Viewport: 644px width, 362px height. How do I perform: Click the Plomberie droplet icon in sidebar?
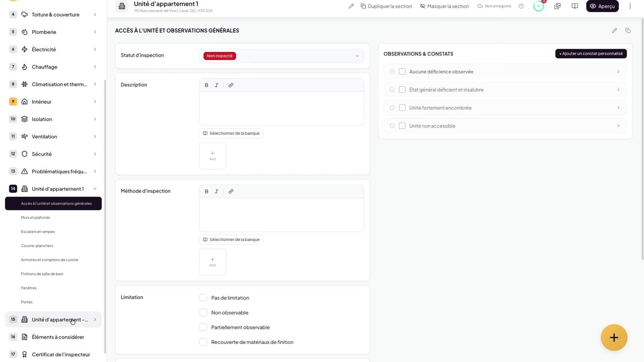[x=25, y=32]
